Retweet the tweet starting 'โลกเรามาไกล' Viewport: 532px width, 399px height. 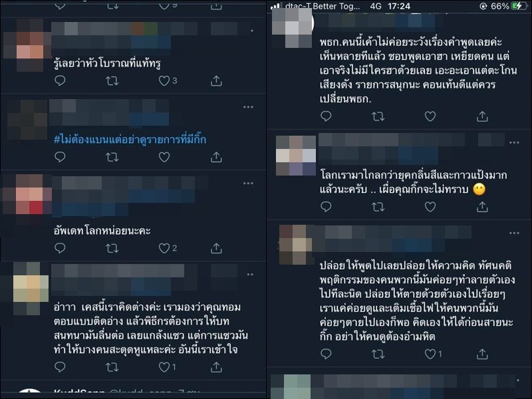pyautogui.click(x=378, y=207)
